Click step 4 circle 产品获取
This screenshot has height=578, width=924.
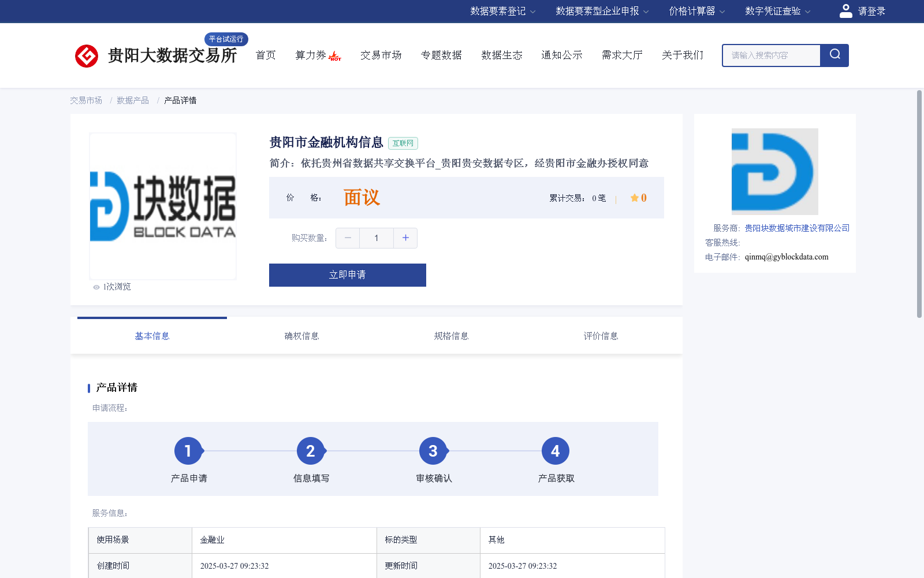pos(556,451)
